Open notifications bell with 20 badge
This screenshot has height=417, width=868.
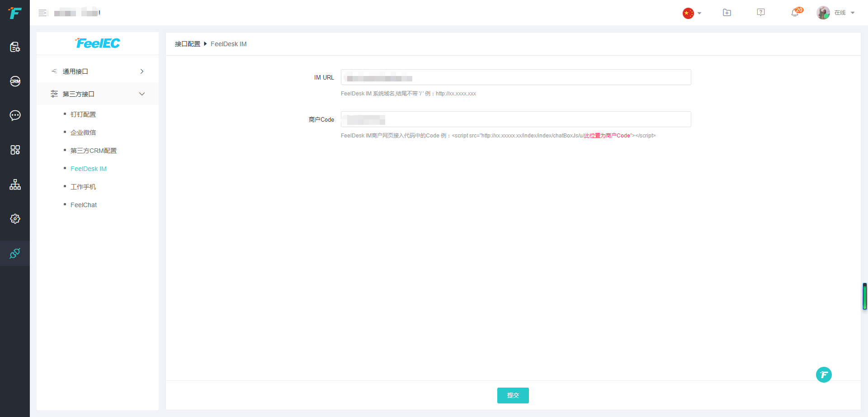796,12
